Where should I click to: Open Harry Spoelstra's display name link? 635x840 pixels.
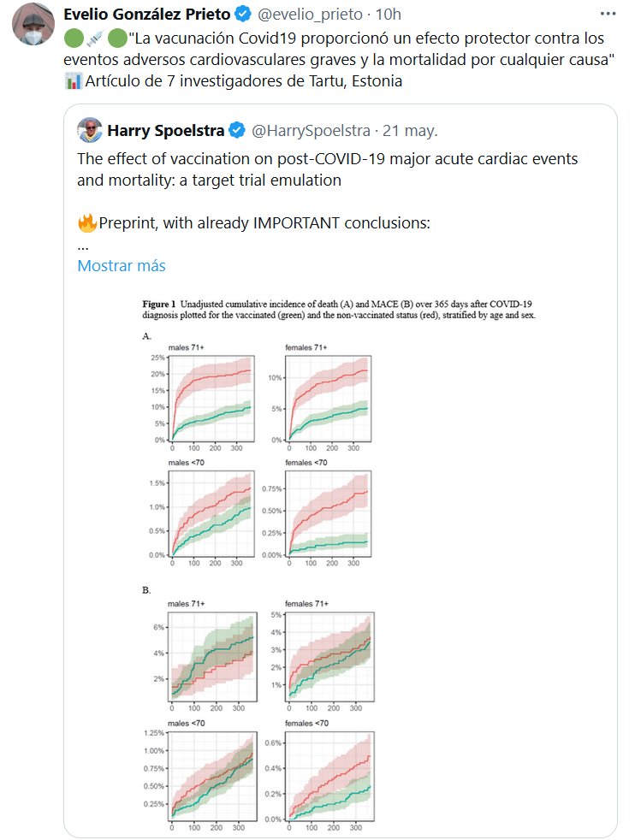[165, 131]
